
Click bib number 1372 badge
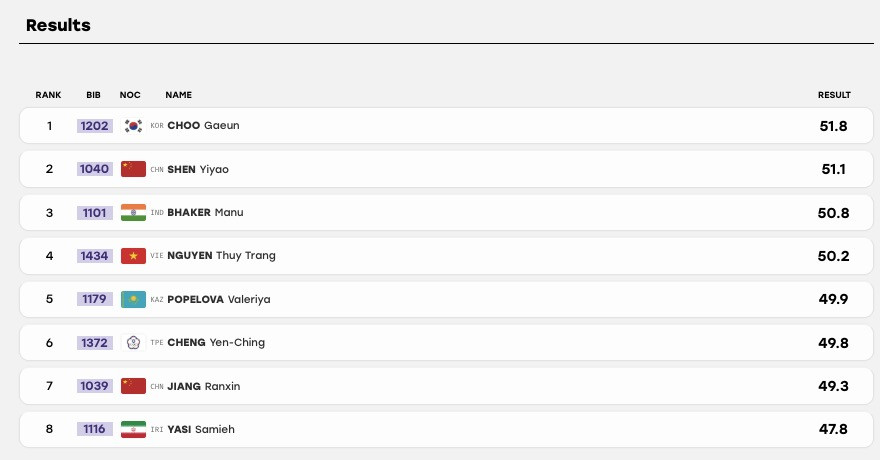click(x=94, y=343)
